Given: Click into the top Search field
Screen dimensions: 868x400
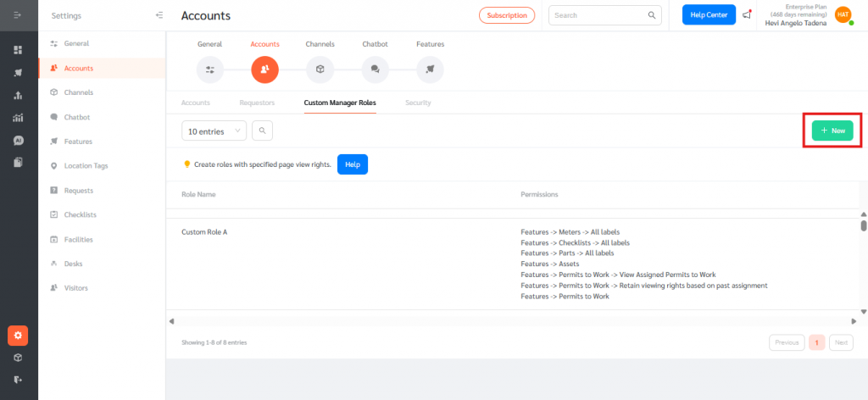Looking at the screenshot, I should click(598, 15).
